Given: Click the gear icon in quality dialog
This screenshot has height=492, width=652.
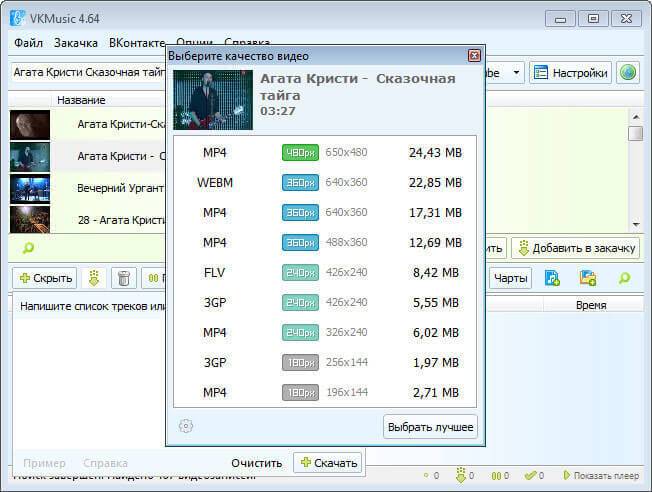Looking at the screenshot, I should 185,426.
